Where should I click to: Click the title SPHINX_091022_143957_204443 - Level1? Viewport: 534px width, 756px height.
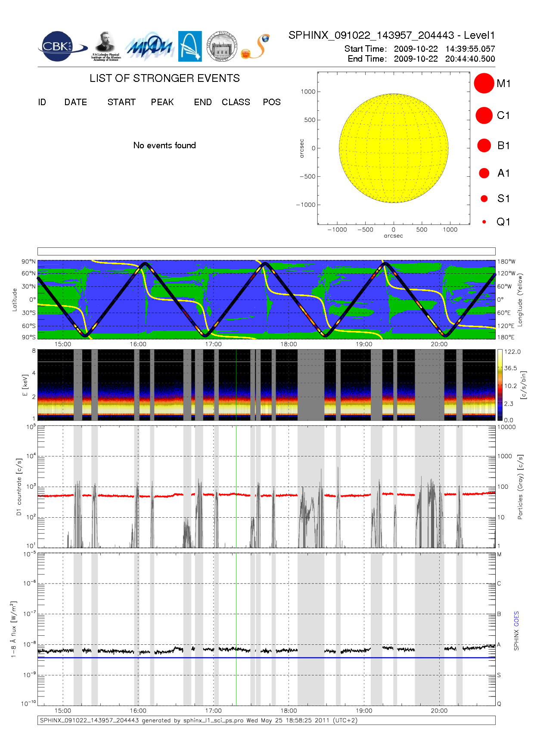[x=392, y=35]
